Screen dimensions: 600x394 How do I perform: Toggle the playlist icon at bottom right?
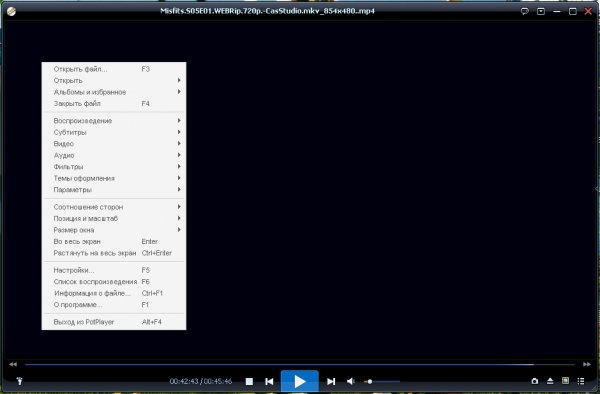(x=581, y=381)
